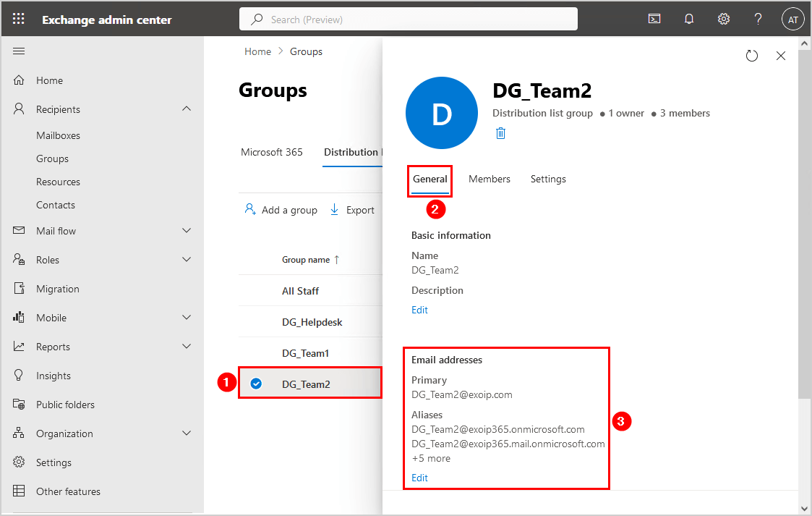Open Mailboxes in the sidebar
812x516 pixels.
point(58,135)
